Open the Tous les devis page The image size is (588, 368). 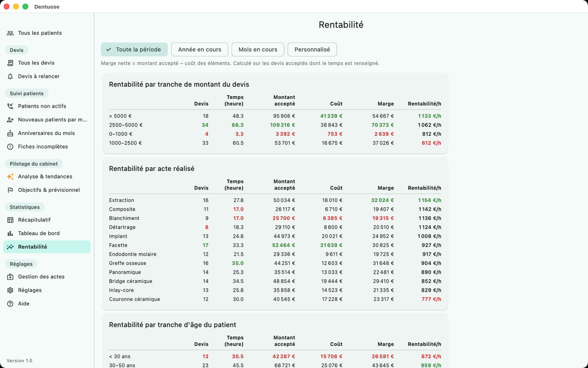(47, 63)
